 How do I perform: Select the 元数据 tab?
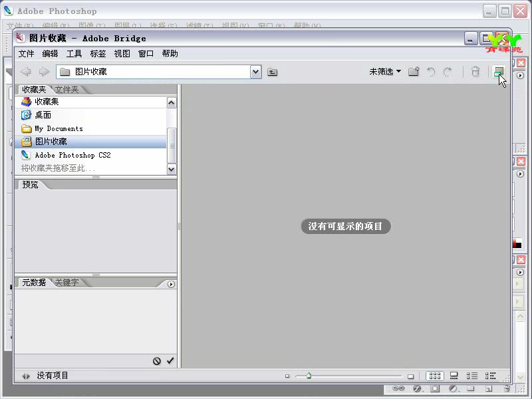(x=34, y=282)
